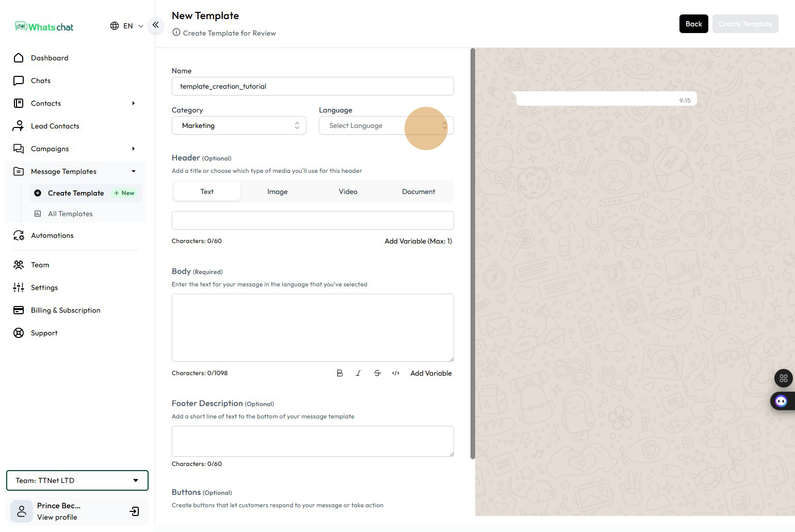The width and height of the screenshot is (795, 532).
Task: Click the Back button
Action: tap(693, 24)
